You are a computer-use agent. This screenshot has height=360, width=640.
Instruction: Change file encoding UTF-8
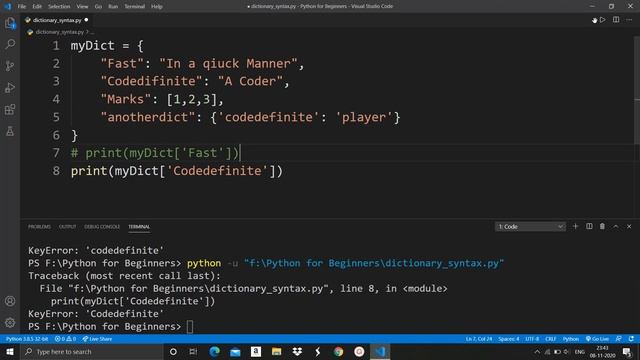(x=532, y=339)
